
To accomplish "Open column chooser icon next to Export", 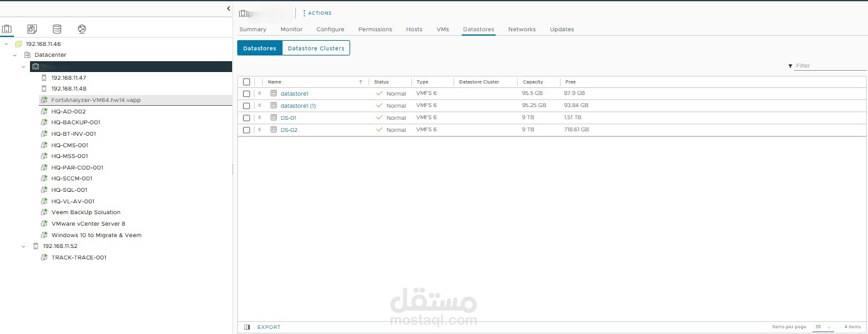I will click(247, 327).
